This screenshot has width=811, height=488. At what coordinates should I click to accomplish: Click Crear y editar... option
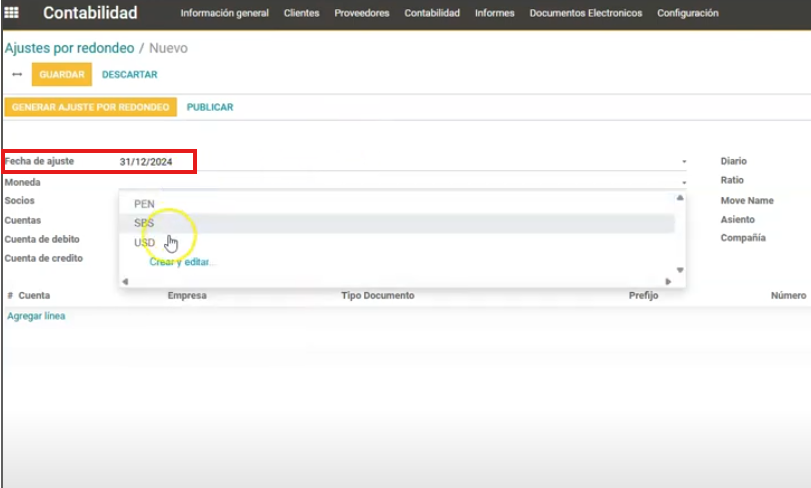point(182,262)
